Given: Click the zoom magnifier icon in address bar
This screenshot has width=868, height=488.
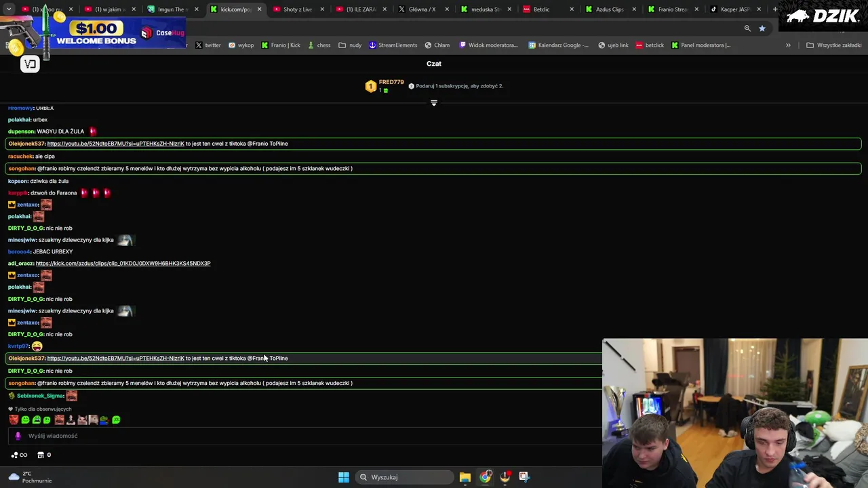Looking at the screenshot, I should pyautogui.click(x=747, y=28).
